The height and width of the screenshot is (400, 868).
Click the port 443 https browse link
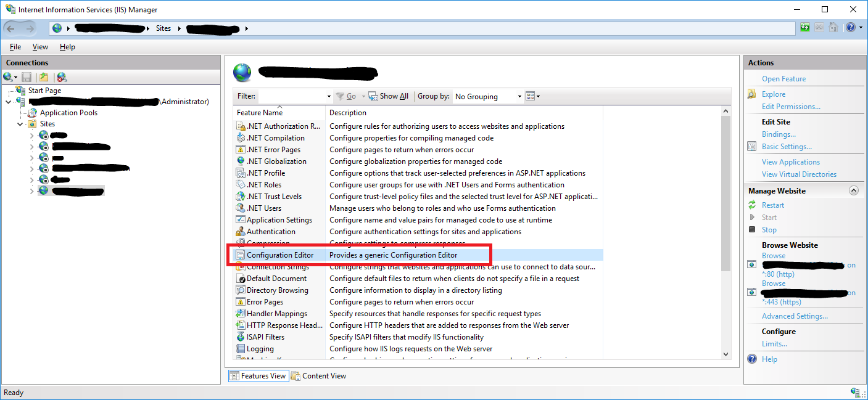[x=809, y=293]
